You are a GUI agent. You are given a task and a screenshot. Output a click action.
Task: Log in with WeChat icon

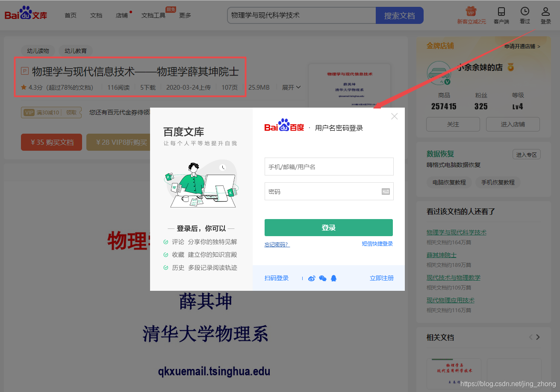(323, 278)
